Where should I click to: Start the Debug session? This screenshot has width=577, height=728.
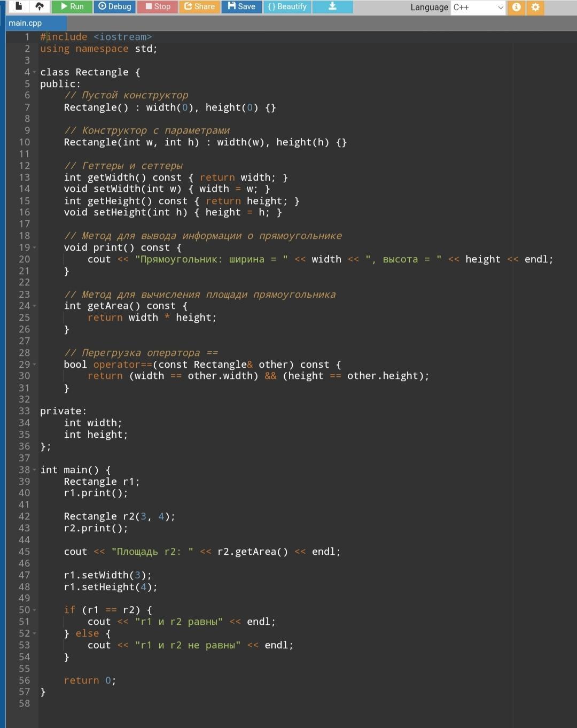pos(115,6)
